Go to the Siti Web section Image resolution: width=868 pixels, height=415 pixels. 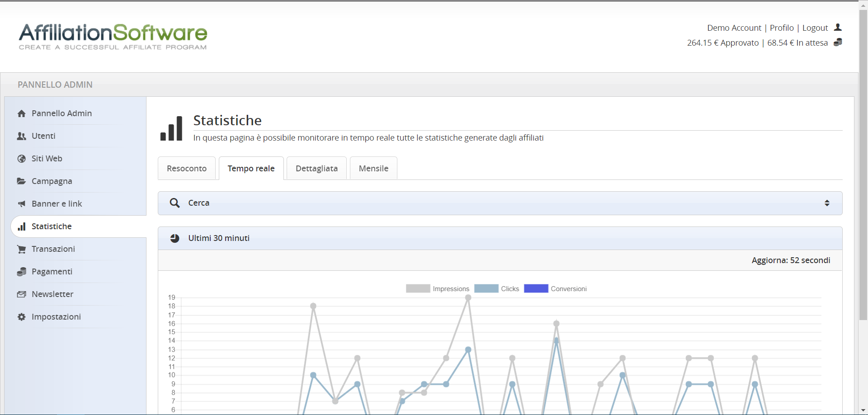tap(47, 159)
